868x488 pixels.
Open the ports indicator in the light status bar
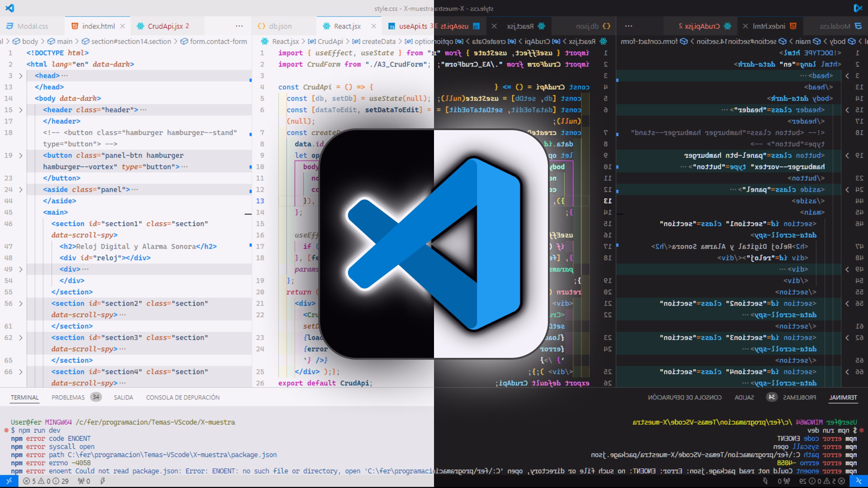click(x=84, y=481)
